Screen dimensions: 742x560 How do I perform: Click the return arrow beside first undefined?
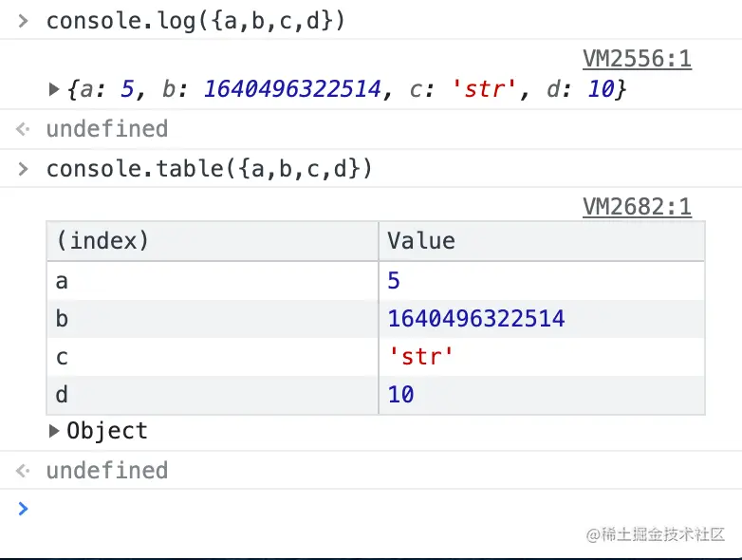click(24, 129)
